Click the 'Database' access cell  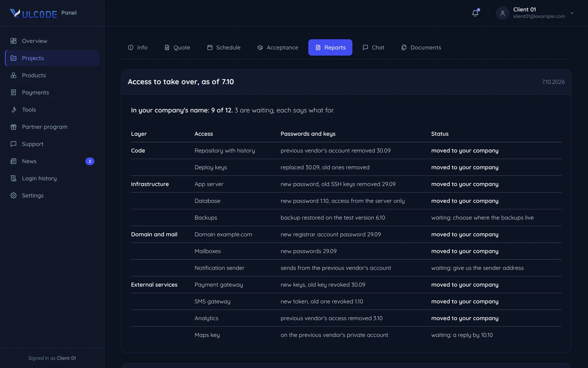207,201
